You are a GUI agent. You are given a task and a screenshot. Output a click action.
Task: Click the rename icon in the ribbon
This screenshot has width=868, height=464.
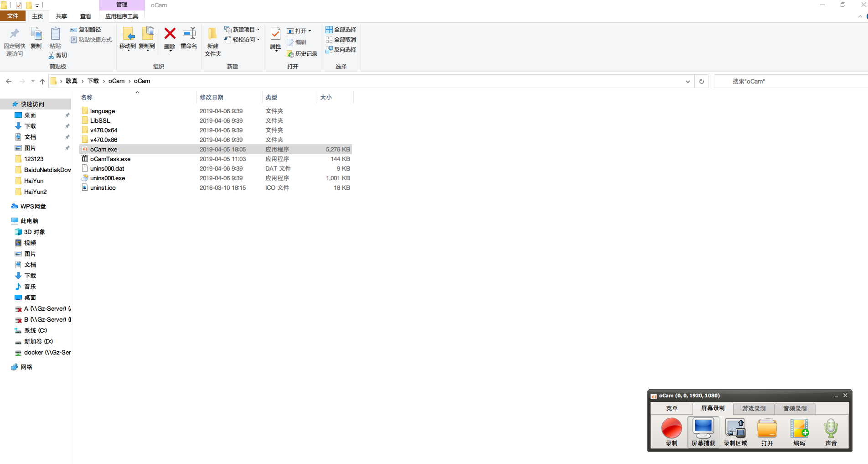click(x=188, y=39)
